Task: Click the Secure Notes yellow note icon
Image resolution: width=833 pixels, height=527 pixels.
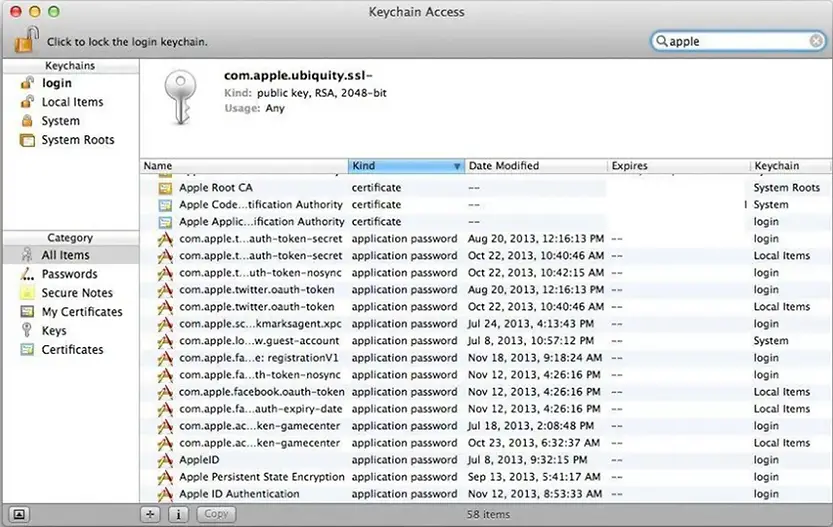Action: pyautogui.click(x=27, y=293)
